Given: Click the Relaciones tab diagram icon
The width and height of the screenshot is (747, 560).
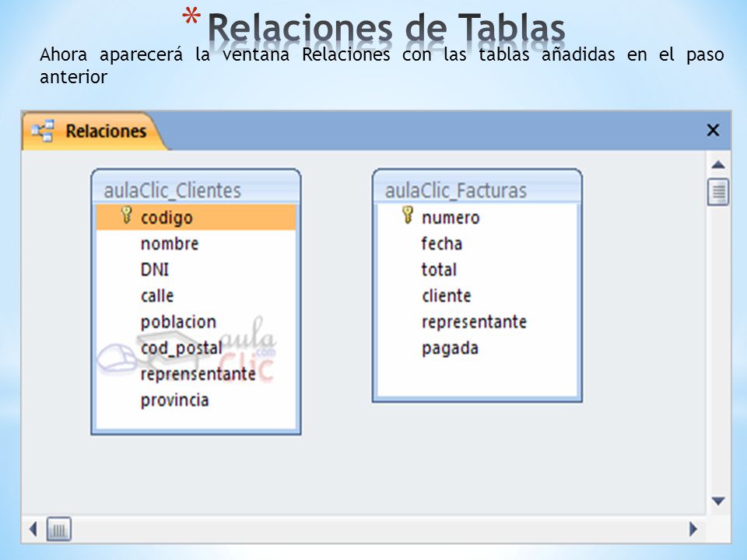Looking at the screenshot, I should click(42, 131).
